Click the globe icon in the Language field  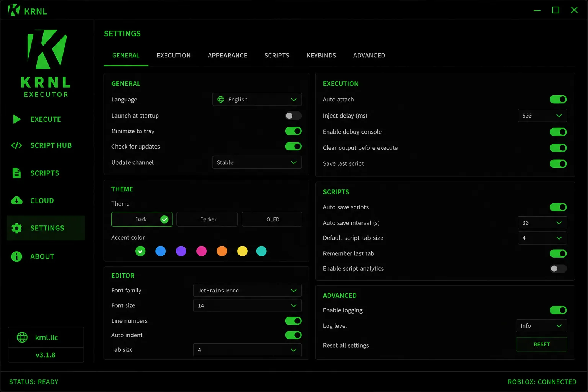pyautogui.click(x=221, y=100)
